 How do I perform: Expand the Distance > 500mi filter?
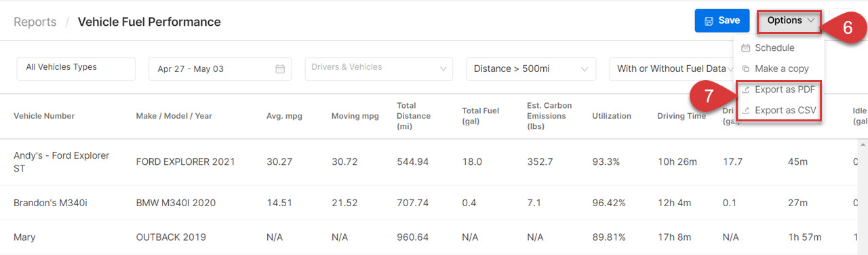[531, 68]
